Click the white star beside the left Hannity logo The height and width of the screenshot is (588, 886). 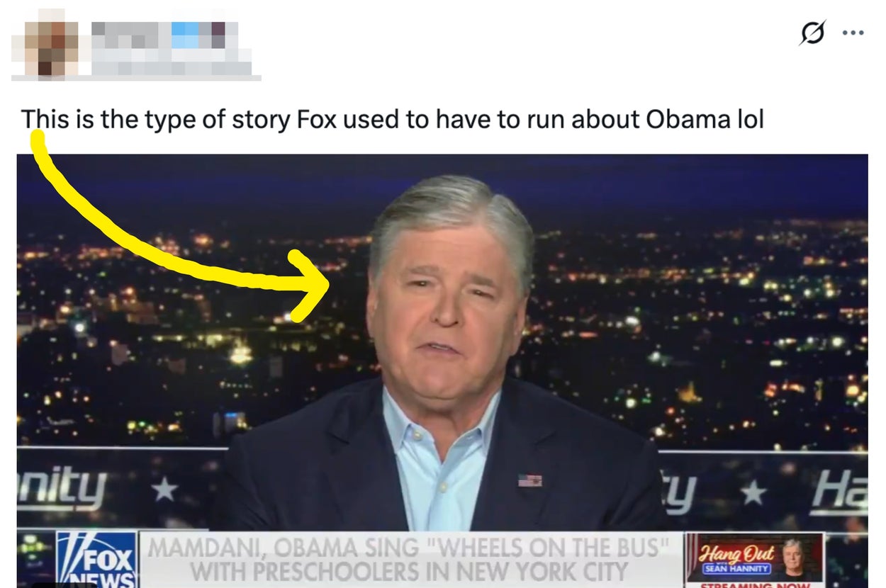pyautogui.click(x=164, y=490)
